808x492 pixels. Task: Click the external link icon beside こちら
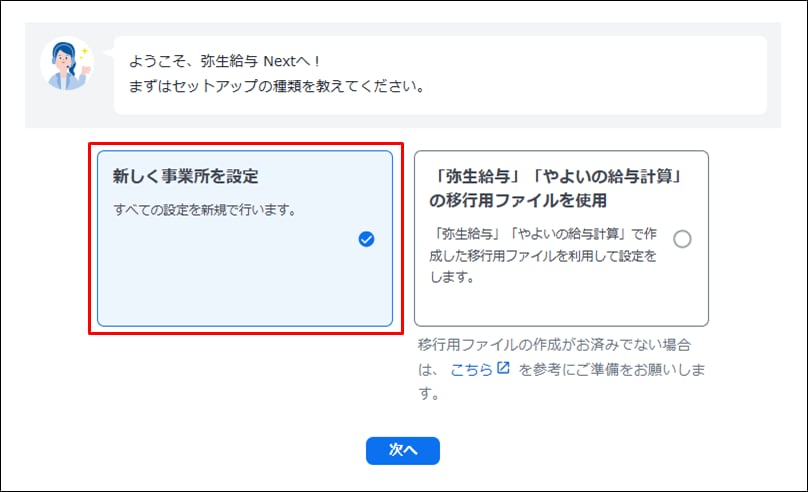[x=504, y=369]
